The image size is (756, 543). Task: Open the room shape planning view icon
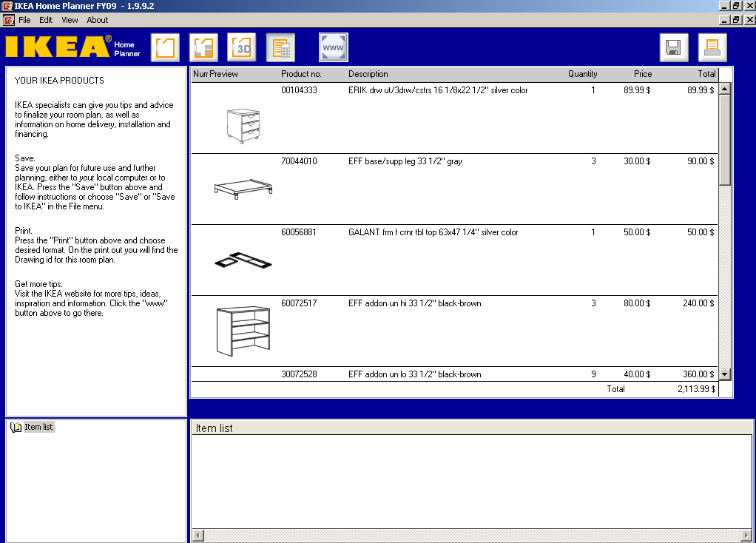pos(165,47)
